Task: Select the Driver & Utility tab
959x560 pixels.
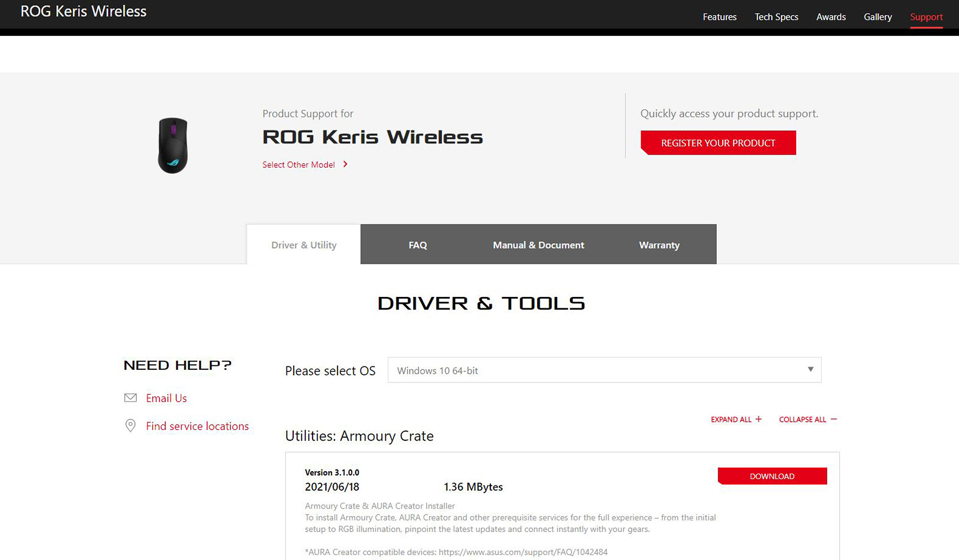Action: 304,245
